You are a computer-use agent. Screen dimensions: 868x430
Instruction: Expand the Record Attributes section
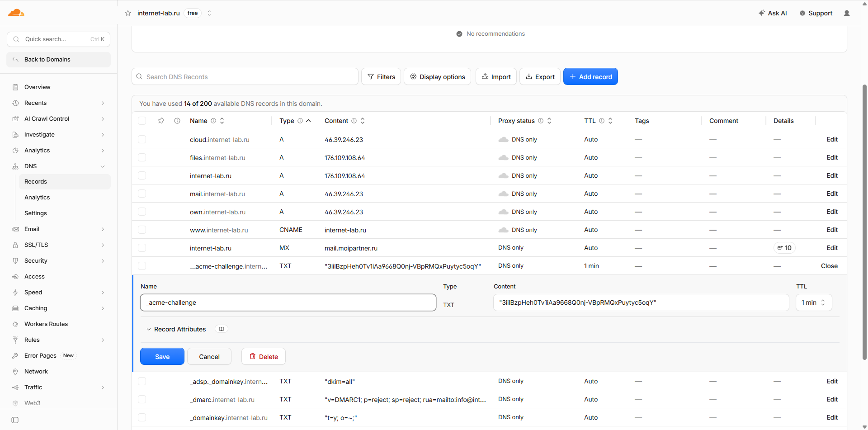tap(176, 329)
